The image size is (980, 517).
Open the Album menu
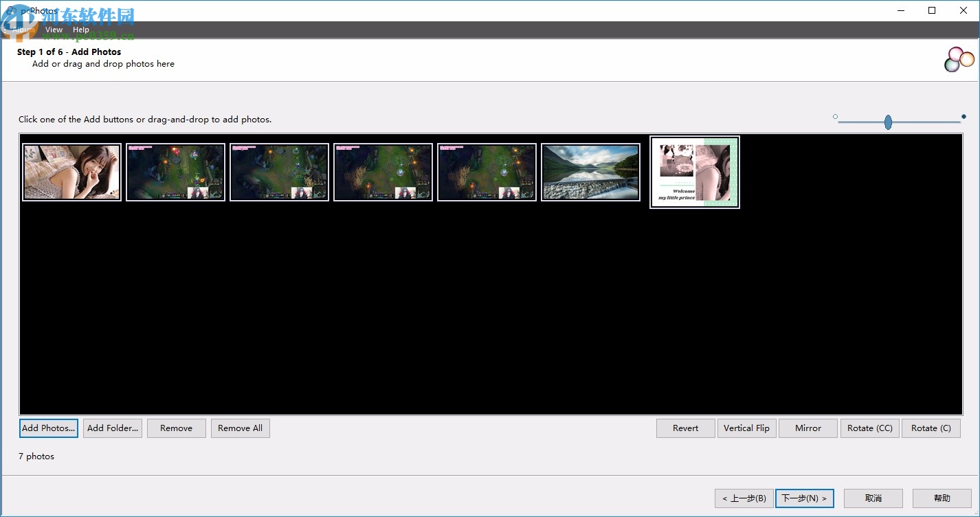click(x=23, y=30)
